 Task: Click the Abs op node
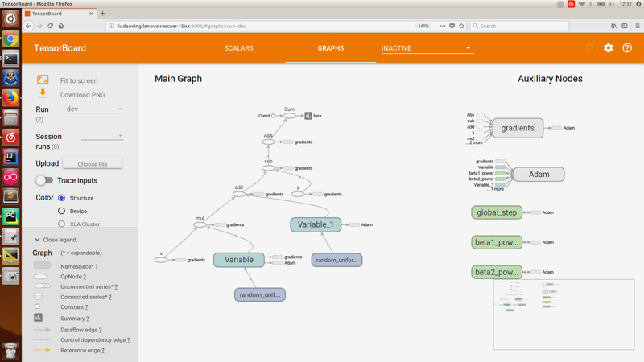pyautogui.click(x=268, y=142)
